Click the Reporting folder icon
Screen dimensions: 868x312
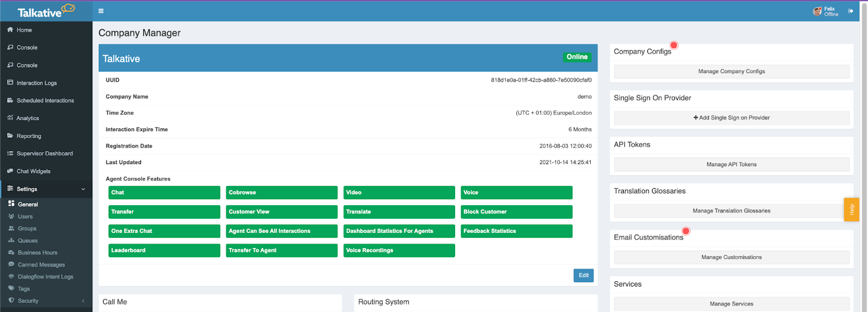coord(10,136)
